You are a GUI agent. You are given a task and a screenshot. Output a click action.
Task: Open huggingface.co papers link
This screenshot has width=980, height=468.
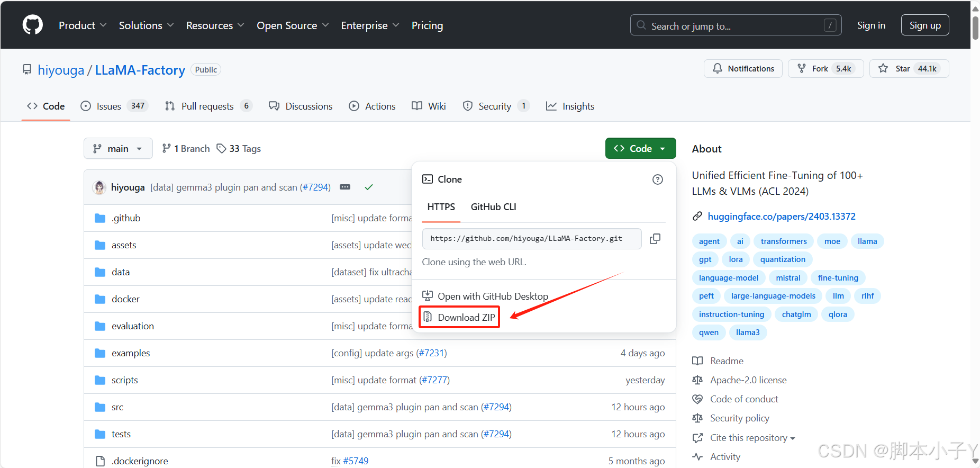782,217
